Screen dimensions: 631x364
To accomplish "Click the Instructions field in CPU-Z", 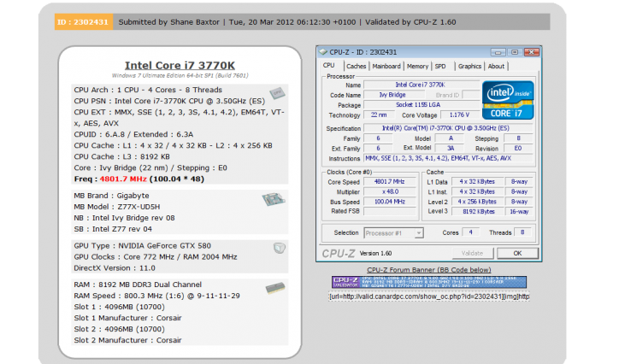I will 448,158.
